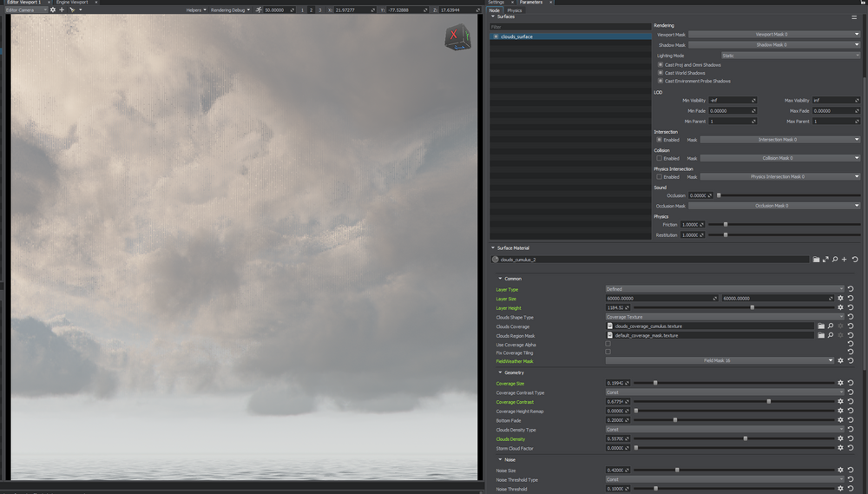The width and height of the screenshot is (868, 494).
Task: Adjust the Clouds Density slider
Action: [734, 438]
